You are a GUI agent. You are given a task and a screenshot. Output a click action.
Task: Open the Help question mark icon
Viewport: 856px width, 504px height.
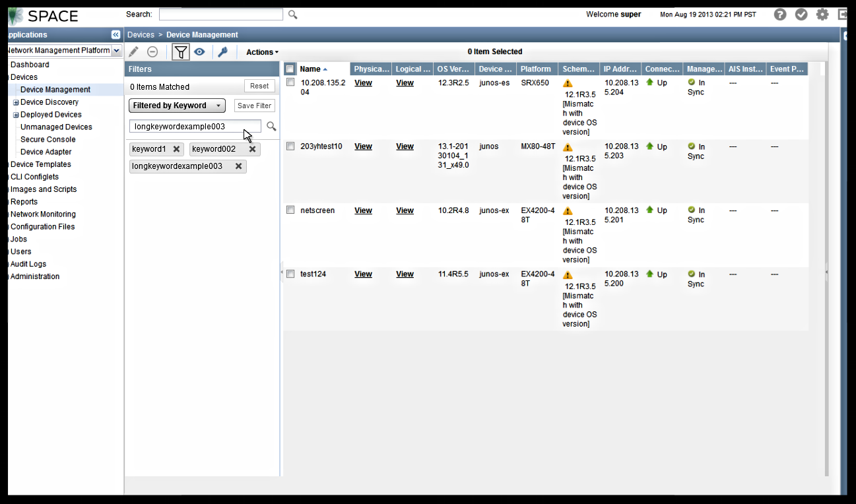(x=780, y=15)
